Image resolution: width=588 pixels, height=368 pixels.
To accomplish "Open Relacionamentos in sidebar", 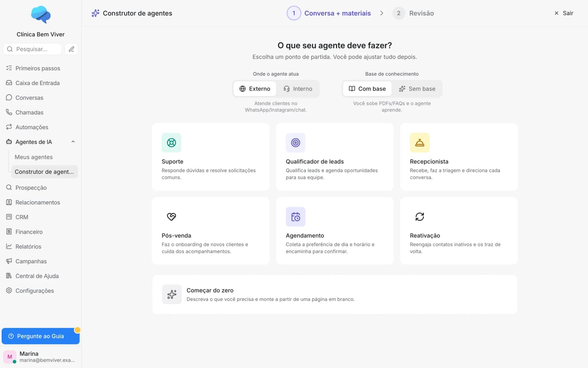I will [41, 202].
